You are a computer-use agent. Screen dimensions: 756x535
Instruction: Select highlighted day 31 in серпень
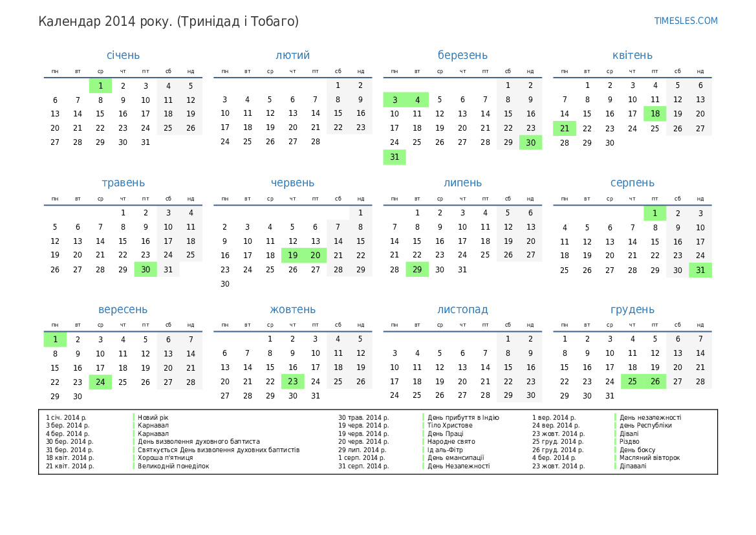point(700,270)
